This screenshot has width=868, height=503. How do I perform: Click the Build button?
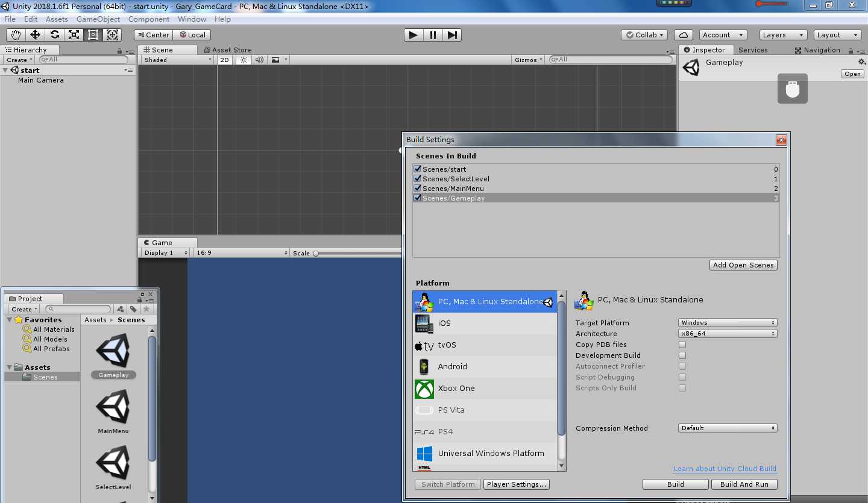[676, 484]
